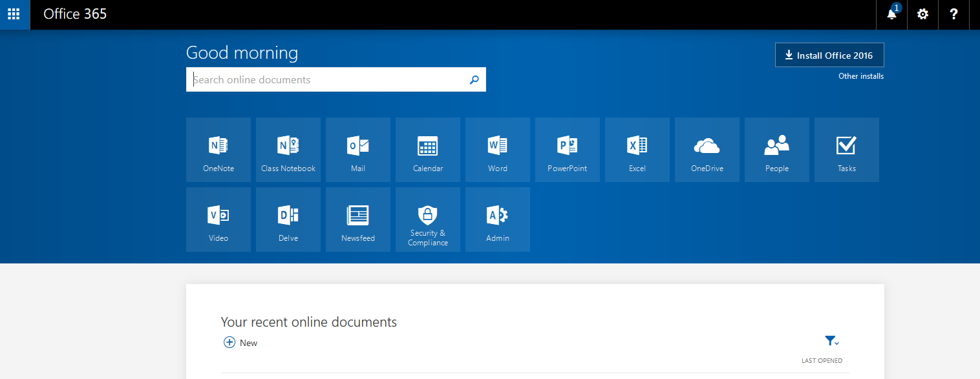
Task: Launch the OneNote app tile
Action: (218, 150)
